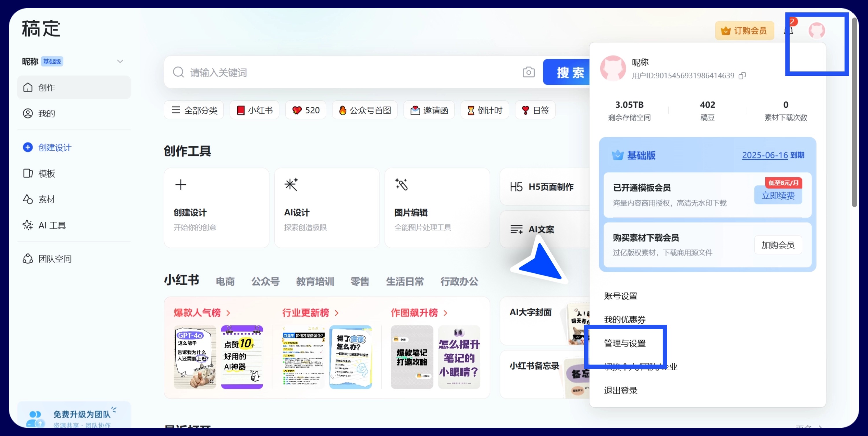The image size is (868, 436).
Task: Open the 图片编辑 tool card
Action: pos(437,207)
